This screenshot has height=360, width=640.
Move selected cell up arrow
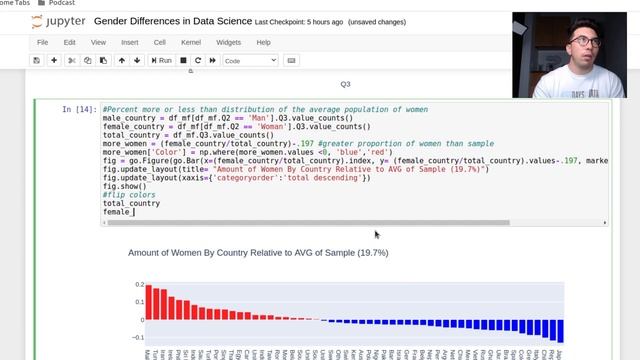click(x=122, y=60)
